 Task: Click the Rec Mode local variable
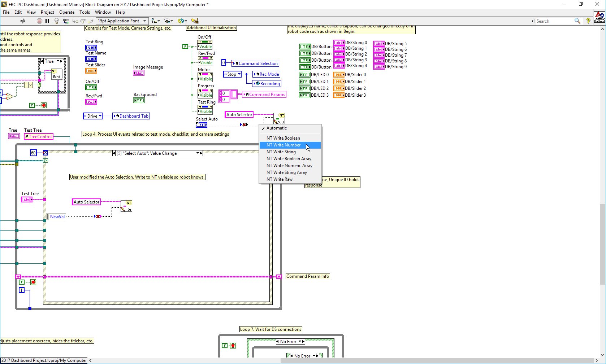pos(267,74)
